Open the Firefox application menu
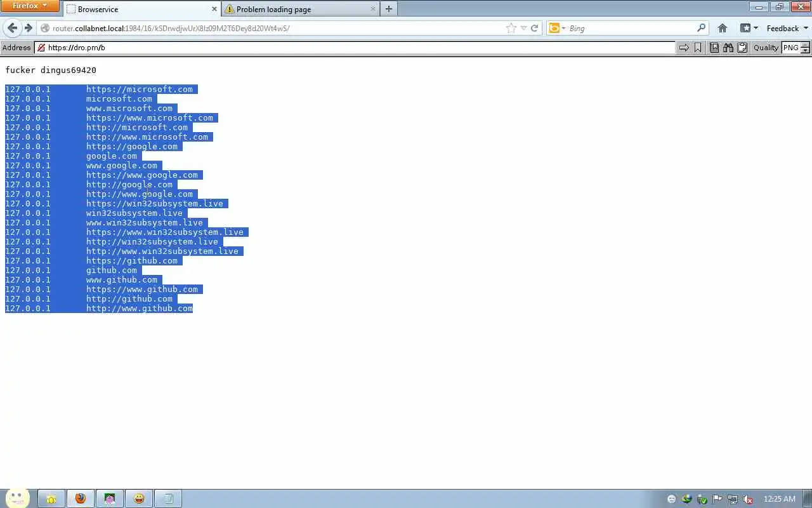The width and height of the screenshot is (812, 508). click(x=30, y=6)
